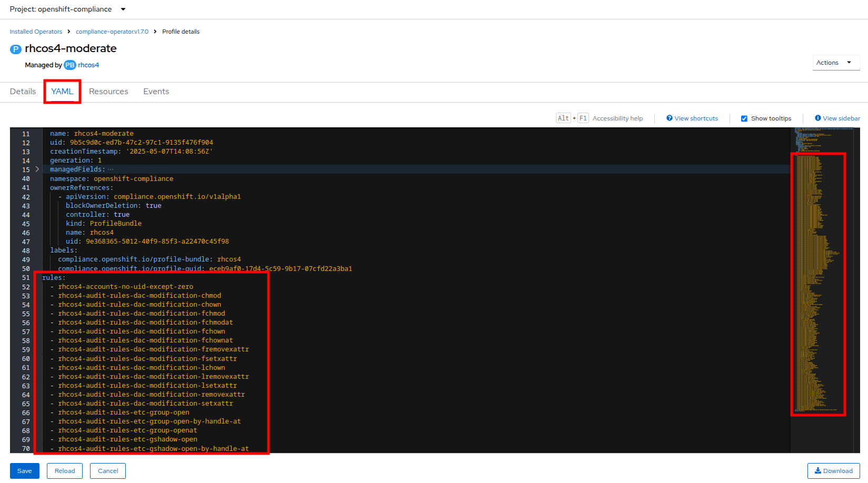Toggle the Show tooltips checkbox
The width and height of the screenshot is (868, 483).
744,119
